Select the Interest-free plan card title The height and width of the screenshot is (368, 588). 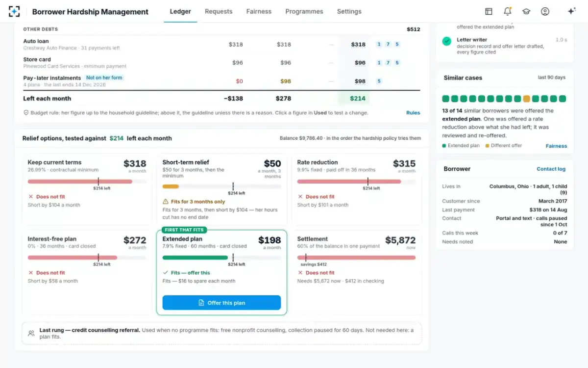tap(52, 239)
